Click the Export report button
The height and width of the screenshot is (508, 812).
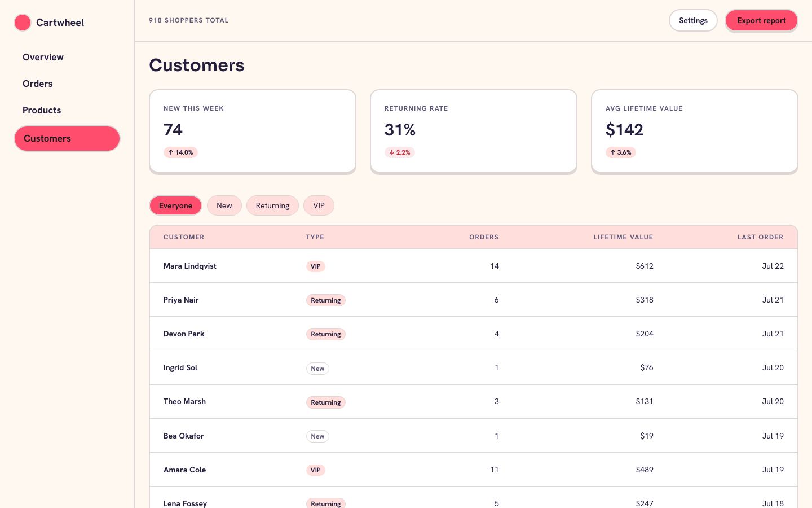click(x=761, y=20)
